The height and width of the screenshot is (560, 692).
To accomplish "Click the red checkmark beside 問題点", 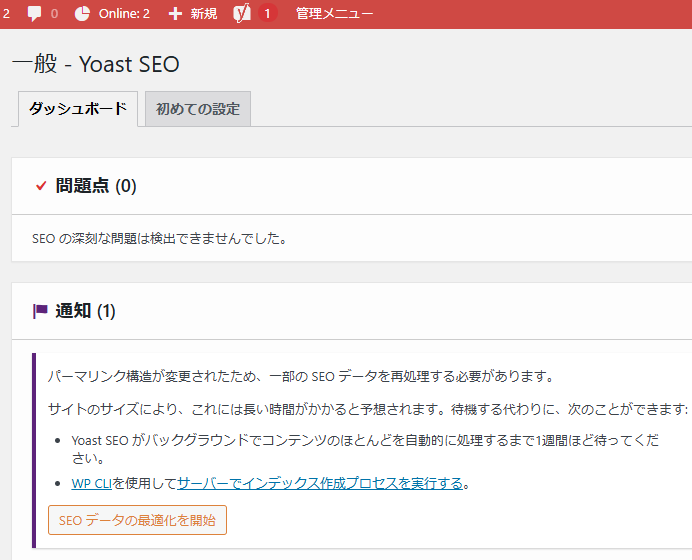I will (x=41, y=186).
